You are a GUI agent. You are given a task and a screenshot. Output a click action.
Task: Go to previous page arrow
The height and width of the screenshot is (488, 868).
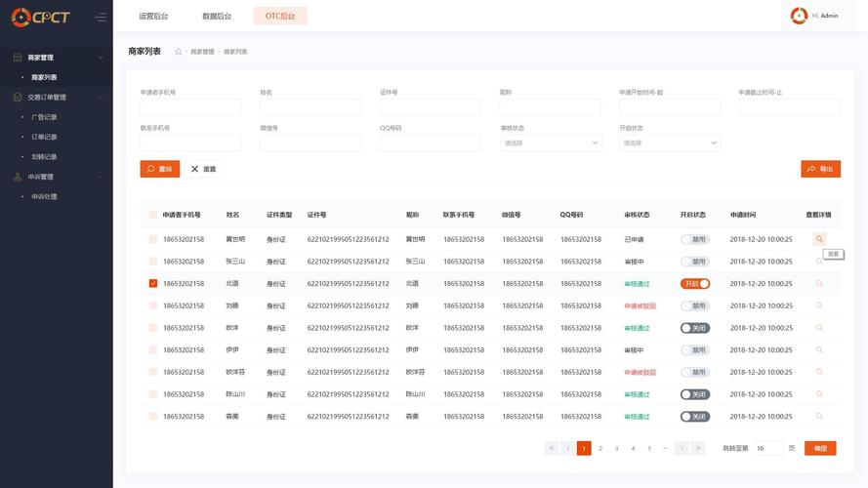coord(567,448)
